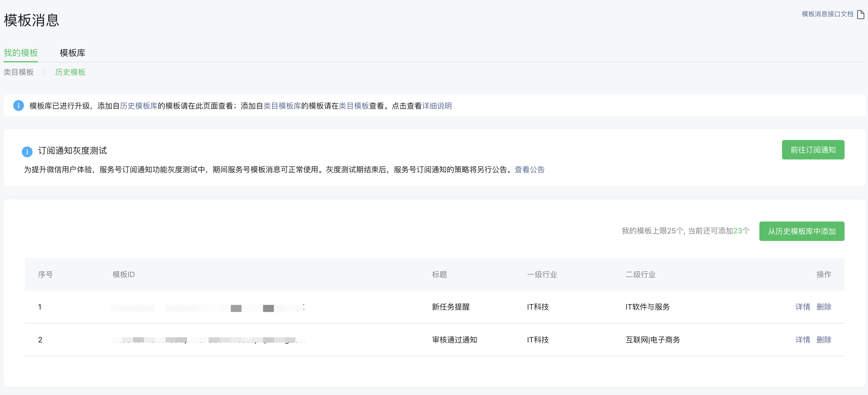868x395 pixels.
Task: Click the 标题 column header
Action: (x=439, y=275)
